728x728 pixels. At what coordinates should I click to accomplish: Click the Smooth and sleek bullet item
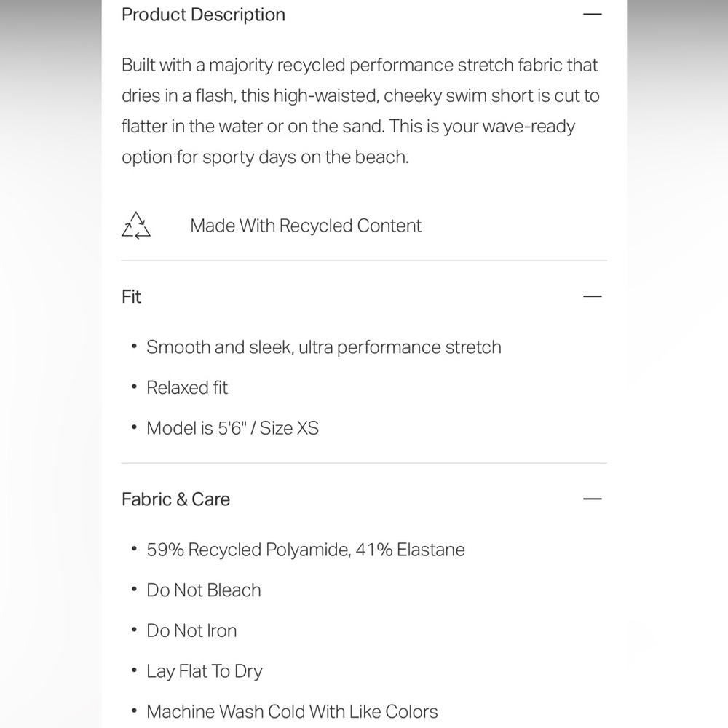324,347
